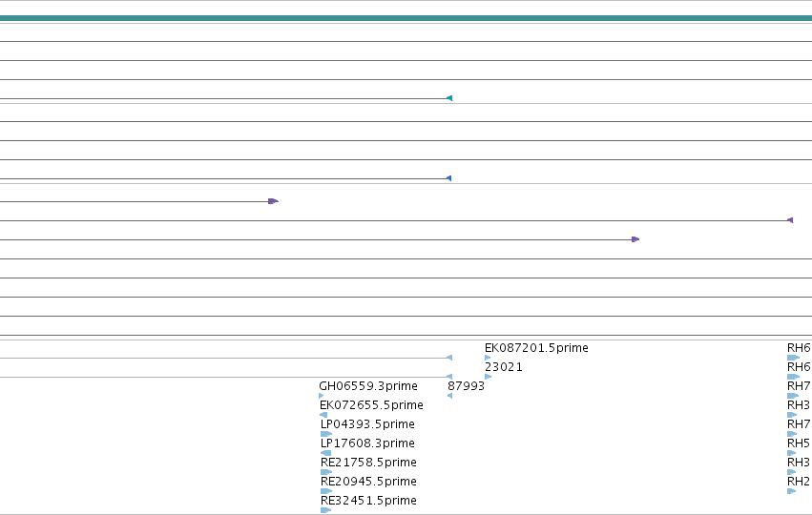Click the shortest purple transcript's right arrowhead
The height and width of the screenshot is (515, 812).
point(274,201)
